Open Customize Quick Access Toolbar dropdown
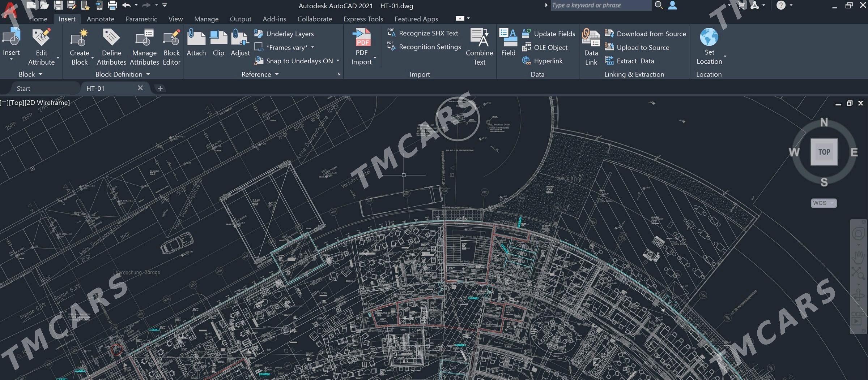The width and height of the screenshot is (868, 380). 165,5
